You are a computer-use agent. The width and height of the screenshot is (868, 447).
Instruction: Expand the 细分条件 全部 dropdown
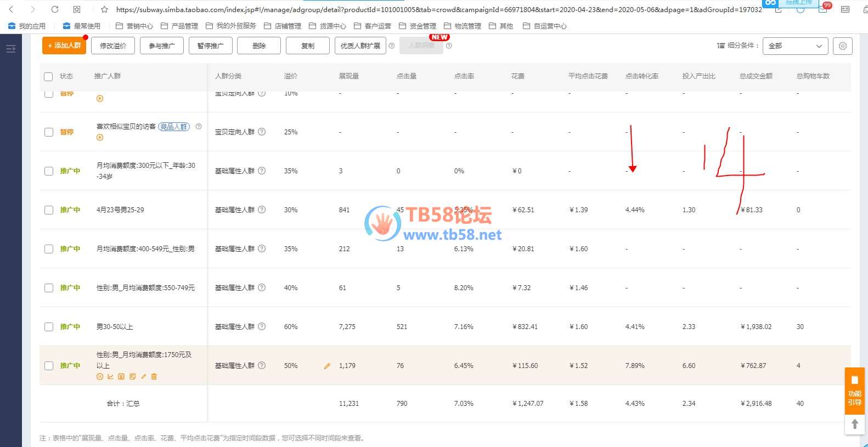tap(795, 46)
